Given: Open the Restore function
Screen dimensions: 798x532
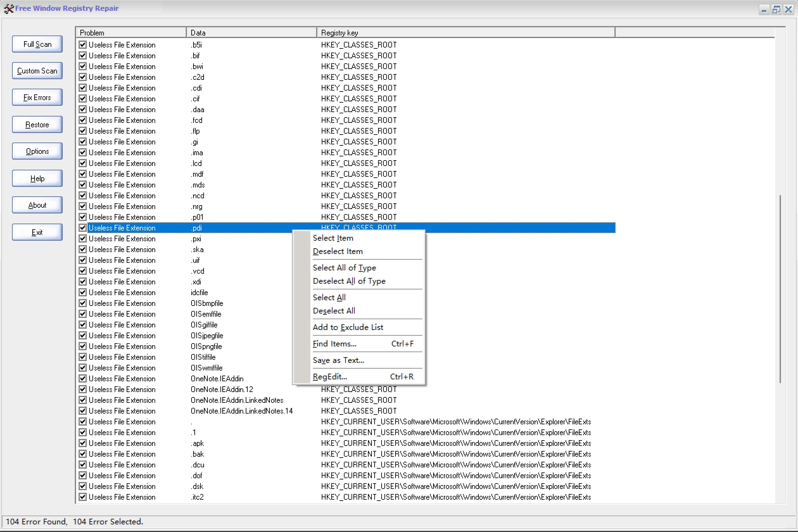Looking at the screenshot, I should pyautogui.click(x=37, y=124).
